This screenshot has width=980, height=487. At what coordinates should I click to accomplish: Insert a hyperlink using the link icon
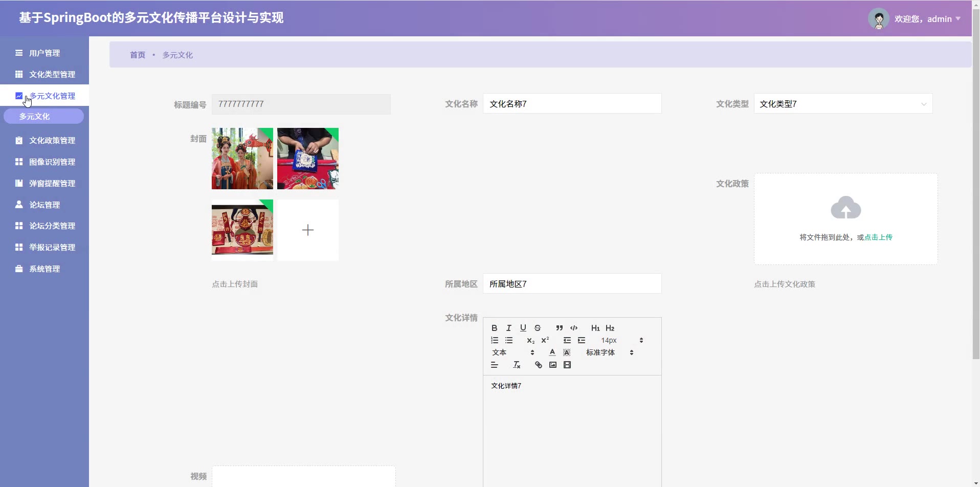coord(538,365)
